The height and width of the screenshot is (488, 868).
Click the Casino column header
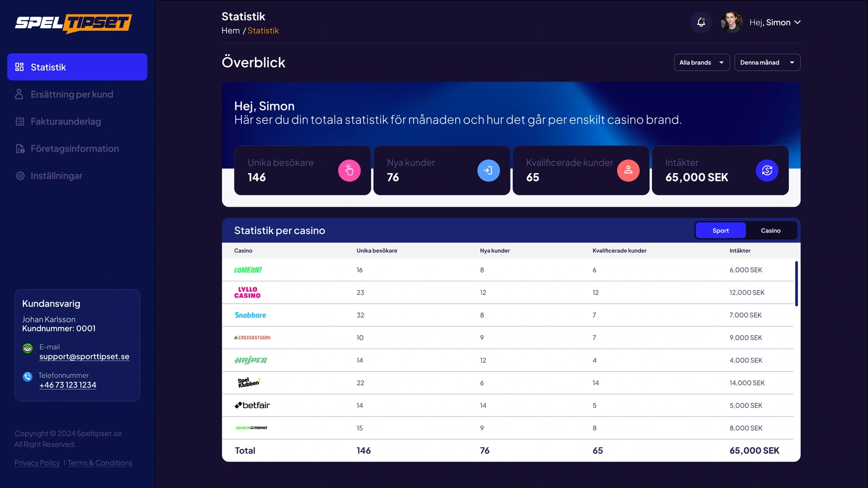click(x=243, y=251)
